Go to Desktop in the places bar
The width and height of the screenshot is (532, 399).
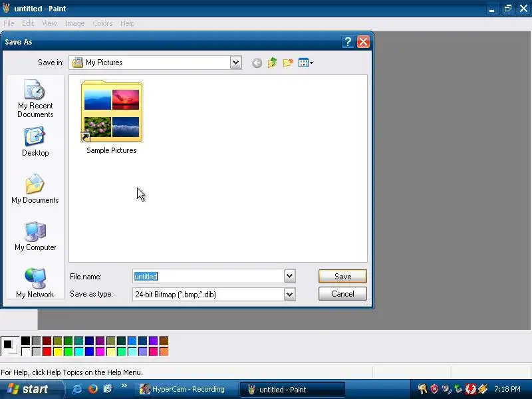35,142
